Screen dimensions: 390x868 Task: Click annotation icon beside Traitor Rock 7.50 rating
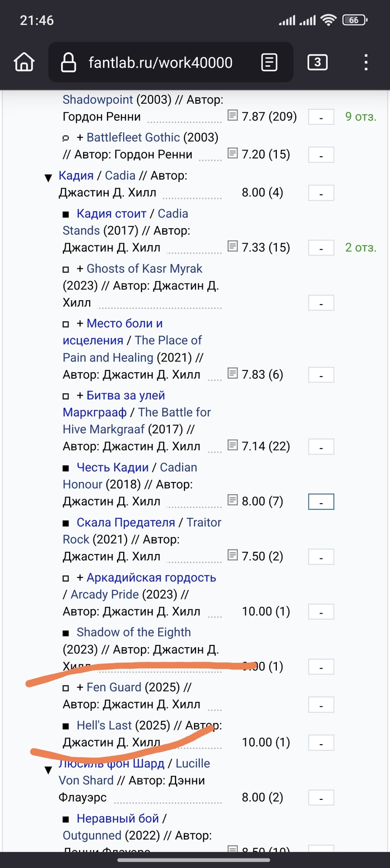(232, 554)
